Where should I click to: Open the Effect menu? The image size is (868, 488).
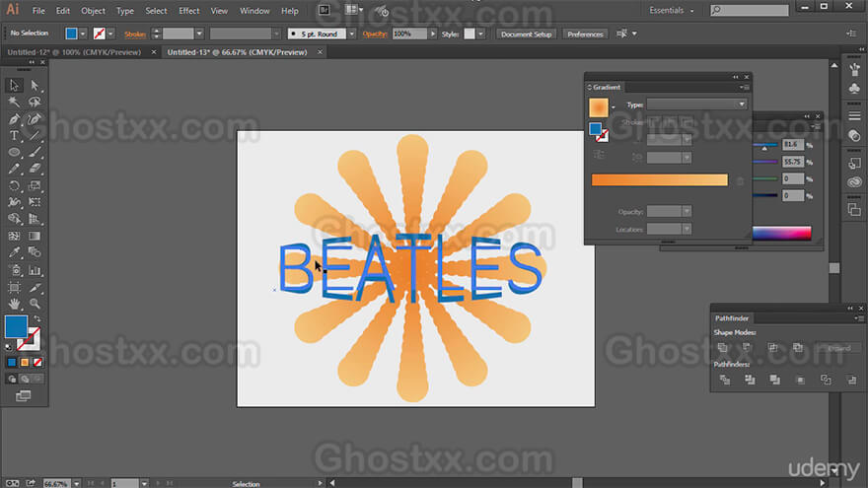tap(188, 11)
